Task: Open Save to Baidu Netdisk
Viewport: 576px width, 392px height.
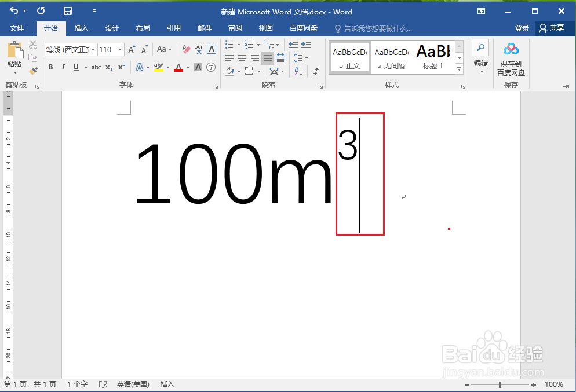Action: pyautogui.click(x=511, y=60)
